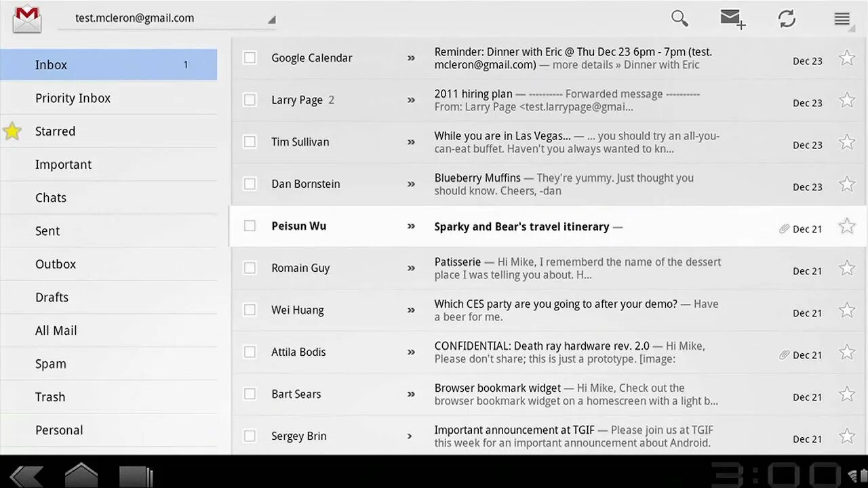Tick the Attila Bodis email checkbox

(250, 352)
